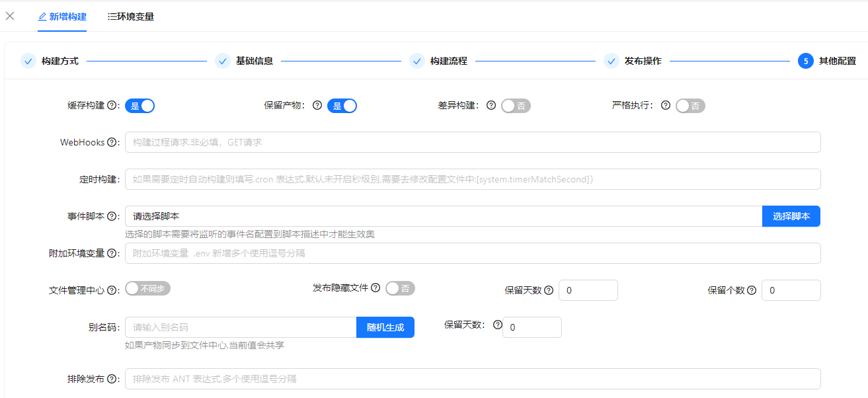Click the question mark icon next to 差异构建
Viewport: 868px width, 398px height.
[x=491, y=105]
